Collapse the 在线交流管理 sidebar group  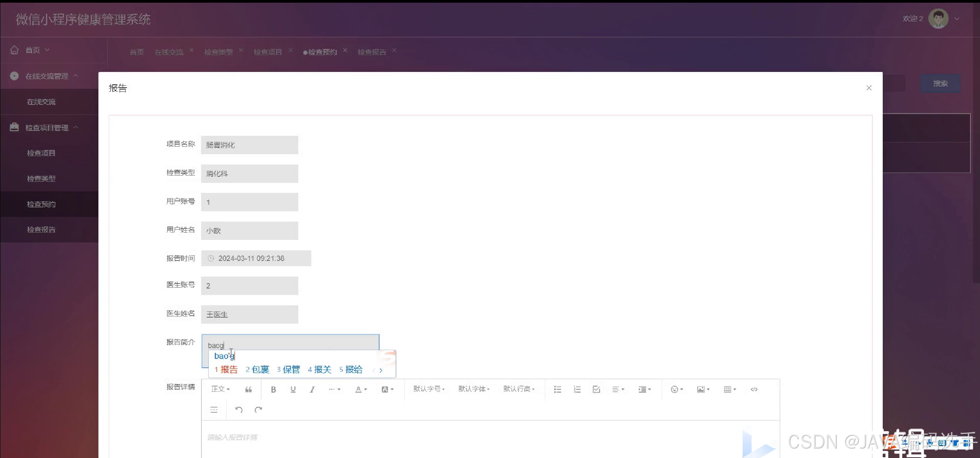click(47, 76)
